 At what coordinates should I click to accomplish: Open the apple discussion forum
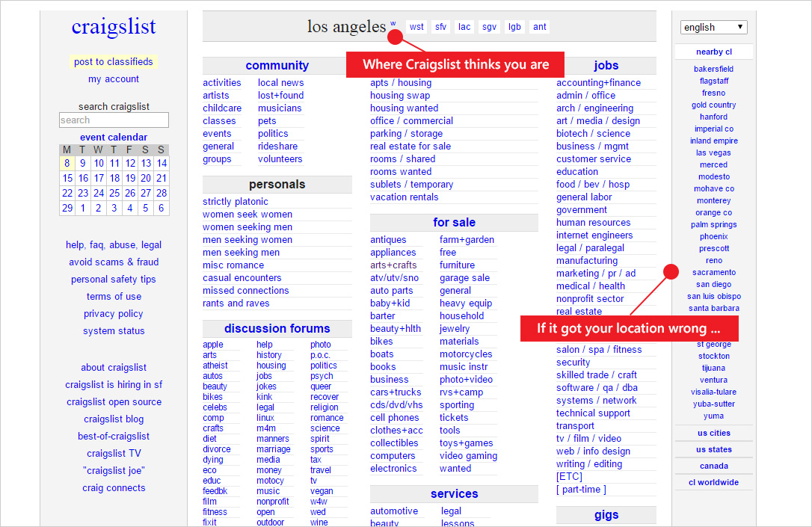click(x=213, y=345)
